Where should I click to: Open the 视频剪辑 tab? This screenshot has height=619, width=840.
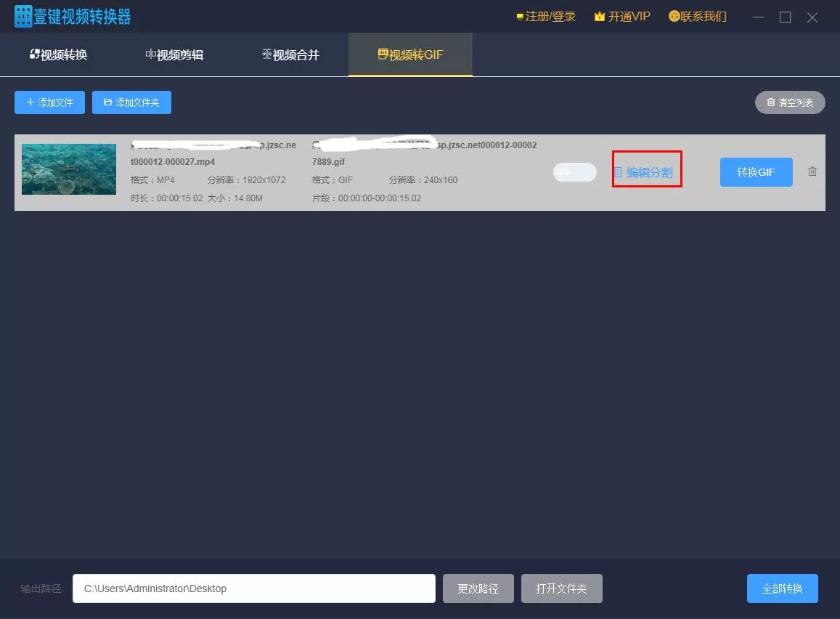175,54
